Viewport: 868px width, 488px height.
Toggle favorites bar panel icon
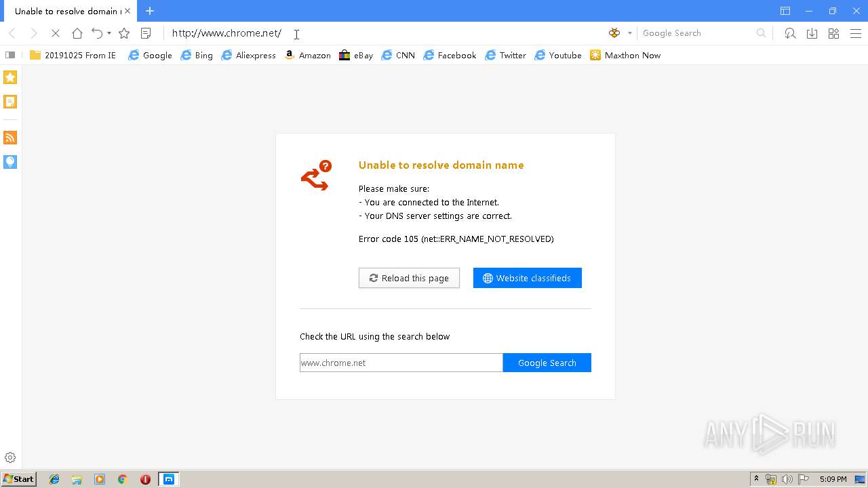coord(10,56)
